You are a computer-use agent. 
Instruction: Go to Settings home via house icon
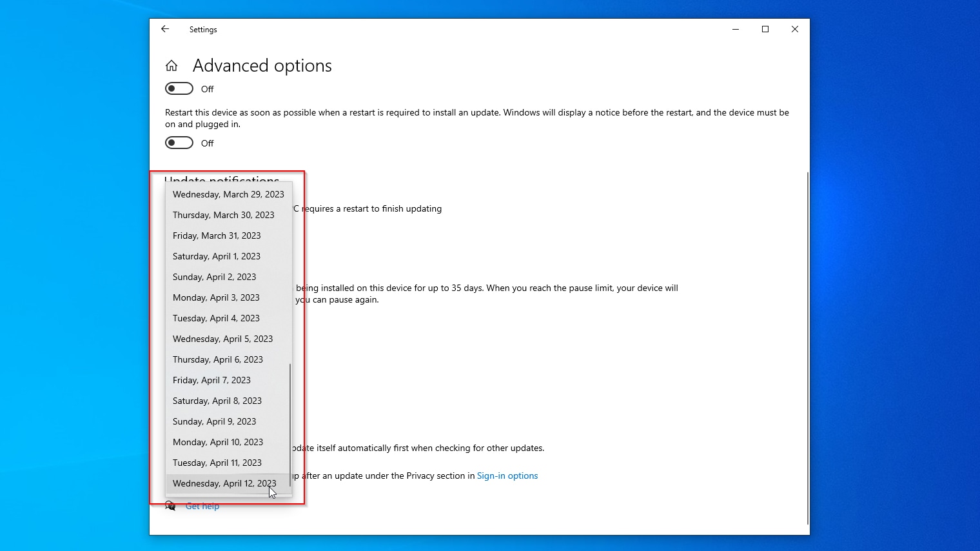tap(171, 66)
